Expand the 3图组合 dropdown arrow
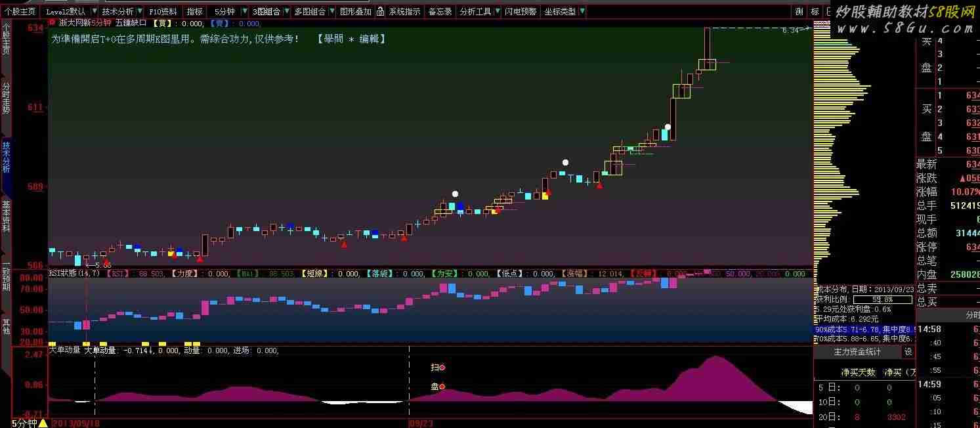This screenshot has height=428, width=980. coord(286,11)
